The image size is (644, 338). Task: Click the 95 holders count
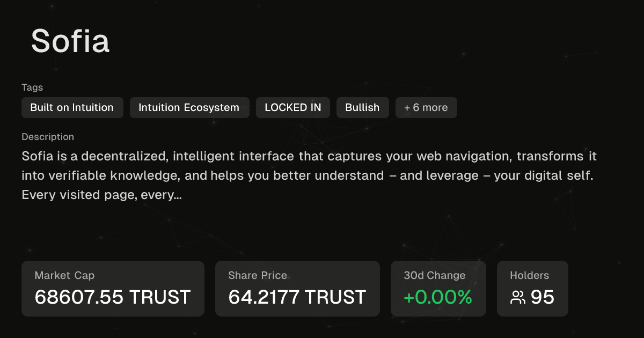[x=543, y=297]
